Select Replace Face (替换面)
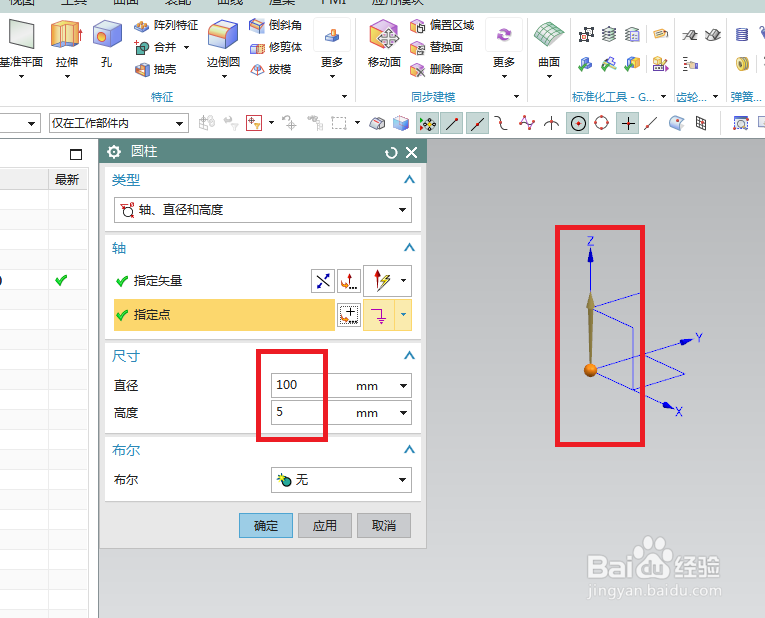Screen dimensions: 765x618 tap(437, 47)
